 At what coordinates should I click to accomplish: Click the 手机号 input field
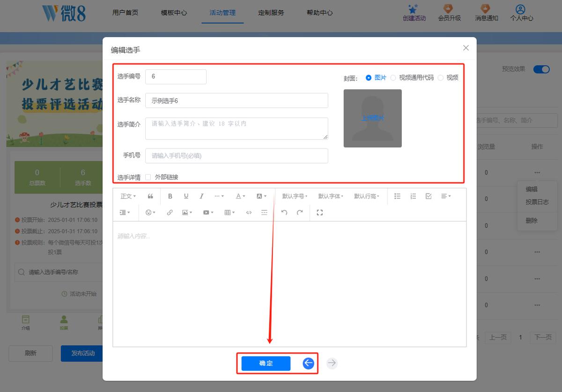(237, 156)
